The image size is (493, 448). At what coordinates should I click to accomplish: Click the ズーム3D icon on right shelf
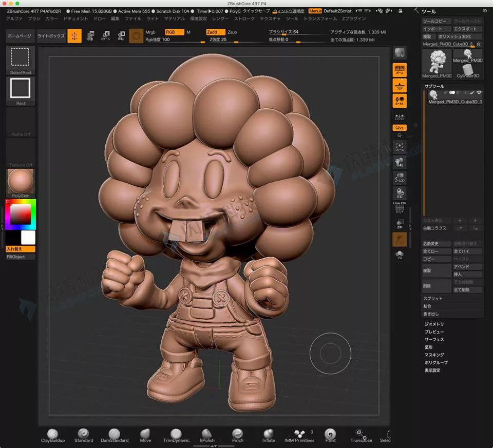tap(400, 178)
